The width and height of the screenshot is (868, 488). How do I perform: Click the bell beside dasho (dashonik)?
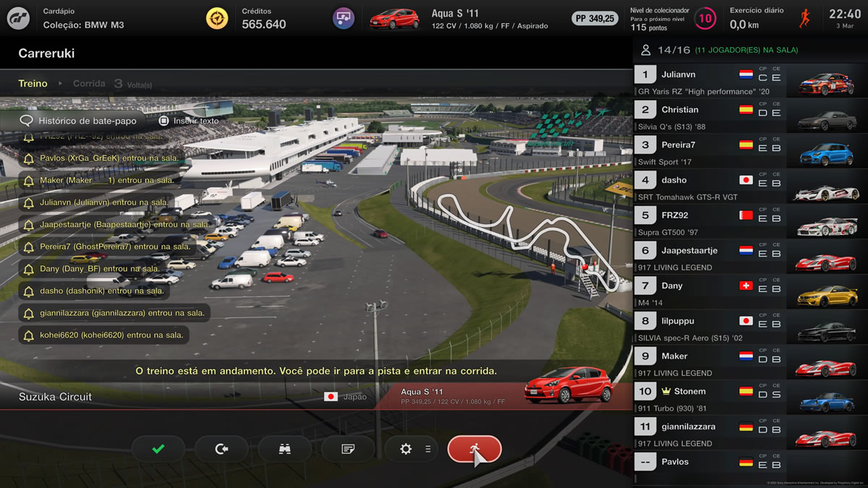coord(29,291)
